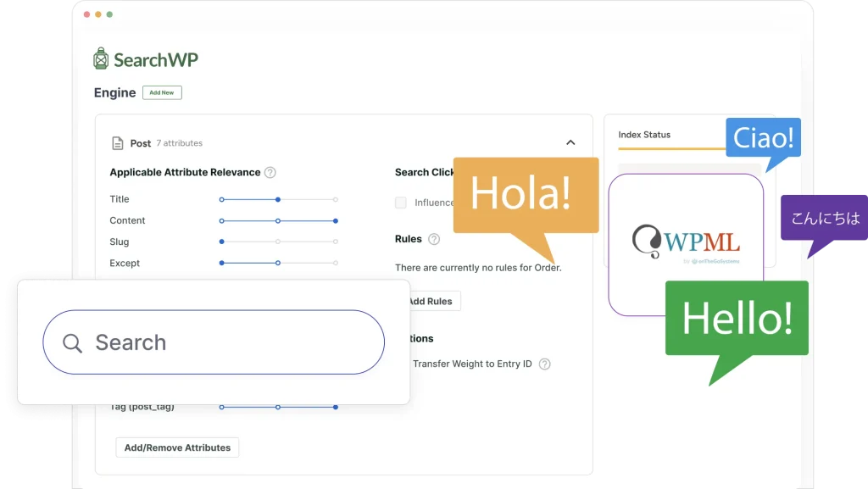Click the Content attribute label
Image resolution: width=868 pixels, height=489 pixels.
coord(127,220)
